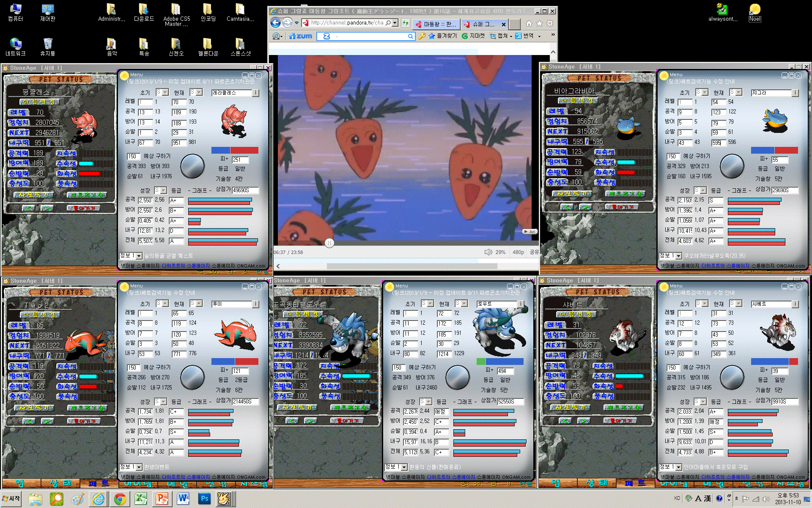Click the sun Menu icon of 레라클레스 calculator
The image size is (812, 508).
124,75
